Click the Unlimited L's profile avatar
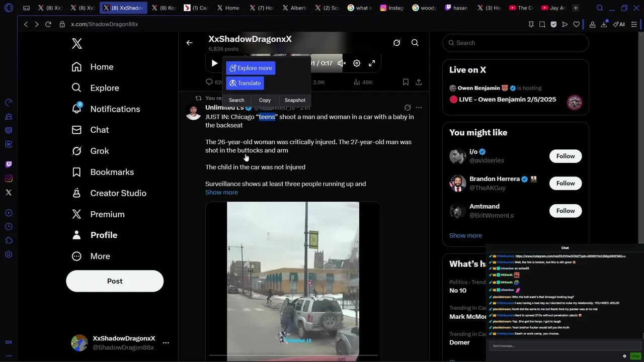Image resolution: width=644 pixels, height=362 pixels. [x=193, y=112]
